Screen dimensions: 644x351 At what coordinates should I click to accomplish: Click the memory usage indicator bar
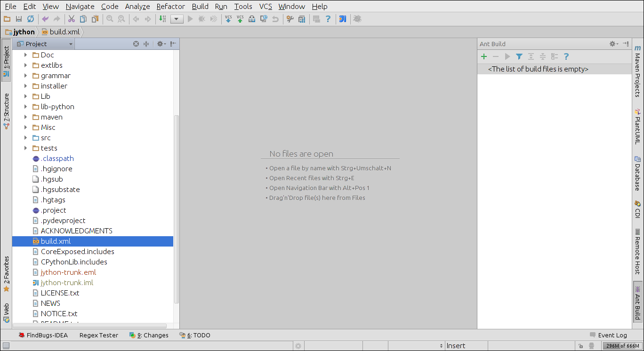tap(622, 346)
